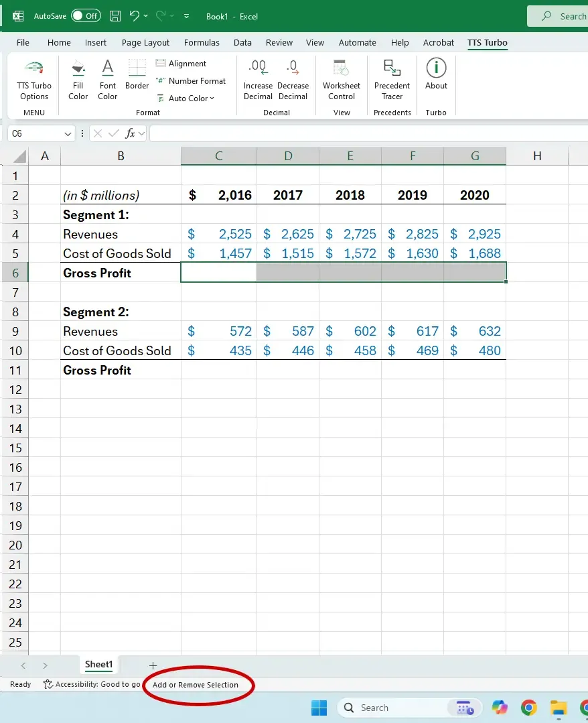This screenshot has width=588, height=723.
Task: Click the title bar Search box
Action: pyautogui.click(x=558, y=16)
